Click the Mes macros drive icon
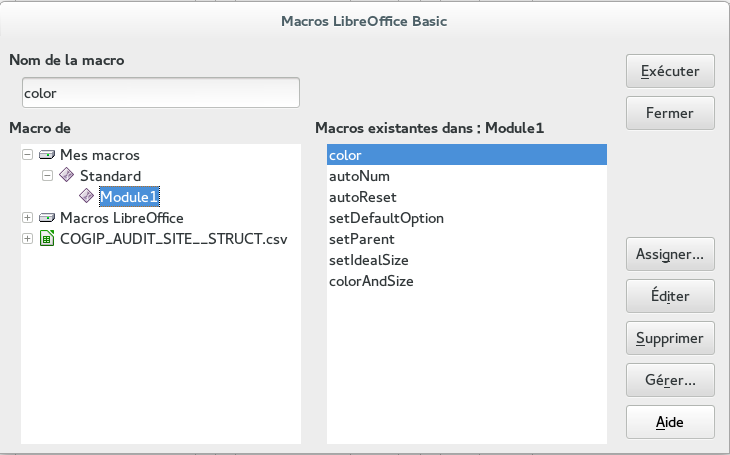The height and width of the screenshot is (455, 730). tap(47, 155)
